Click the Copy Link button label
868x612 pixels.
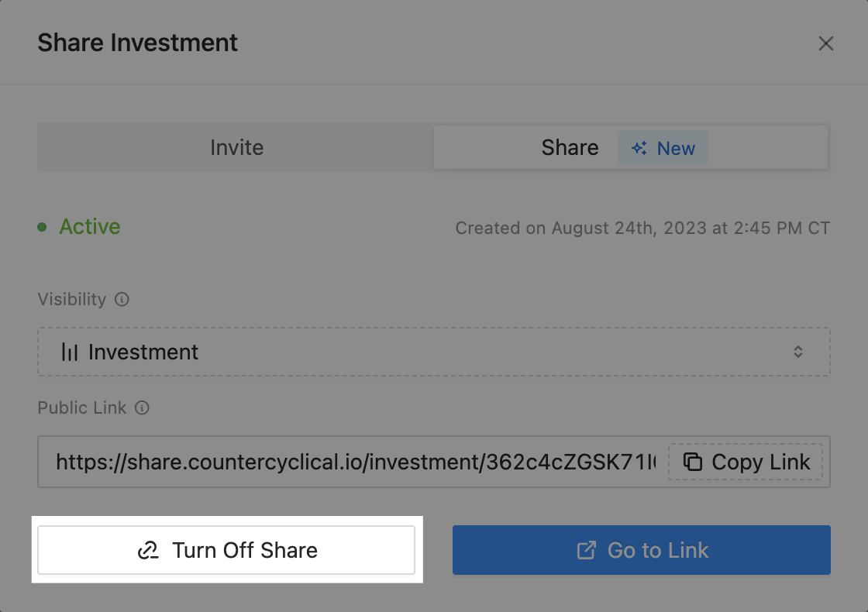(x=760, y=462)
